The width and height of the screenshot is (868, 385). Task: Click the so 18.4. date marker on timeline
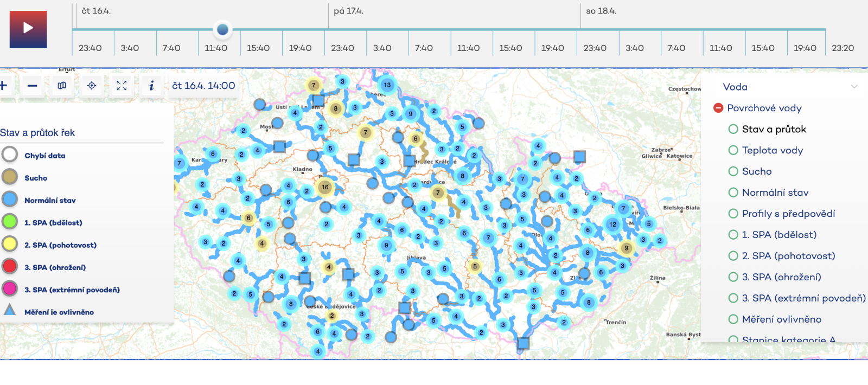pos(601,11)
